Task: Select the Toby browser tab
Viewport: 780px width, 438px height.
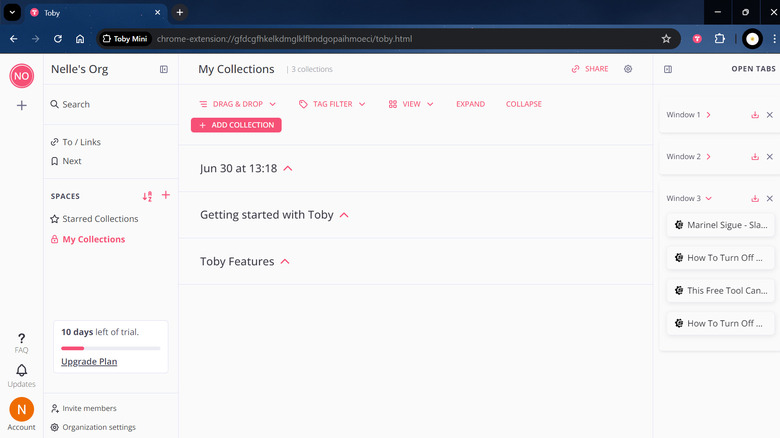Action: [95, 12]
